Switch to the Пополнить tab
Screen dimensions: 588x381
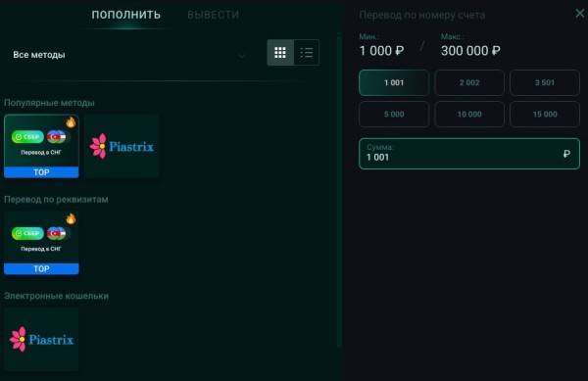(x=126, y=15)
